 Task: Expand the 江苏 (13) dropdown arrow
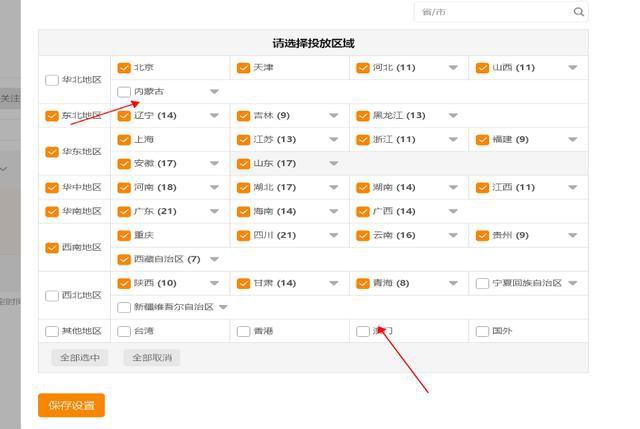click(334, 140)
